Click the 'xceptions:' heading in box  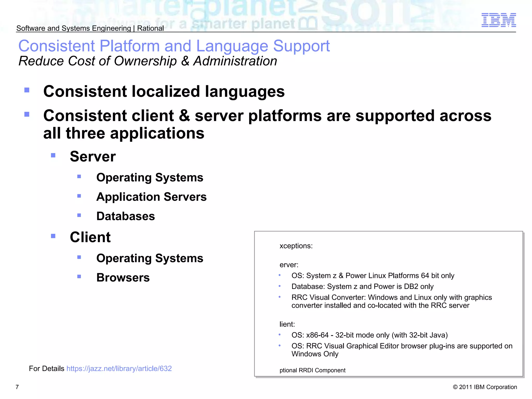[296, 246]
